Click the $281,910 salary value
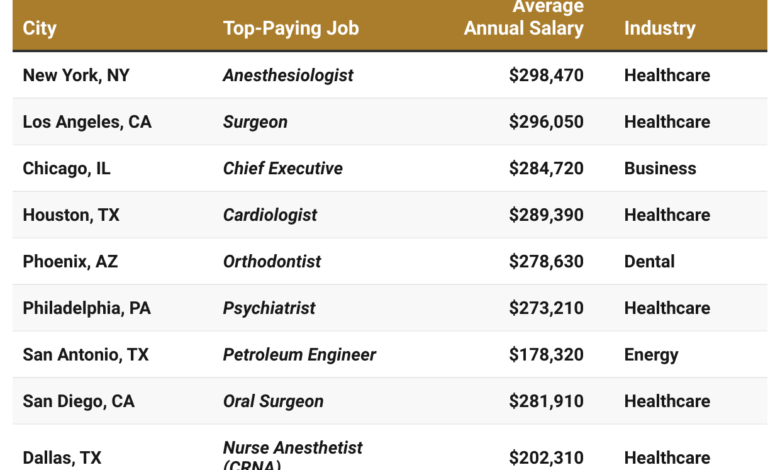The image size is (780, 470). click(x=546, y=401)
